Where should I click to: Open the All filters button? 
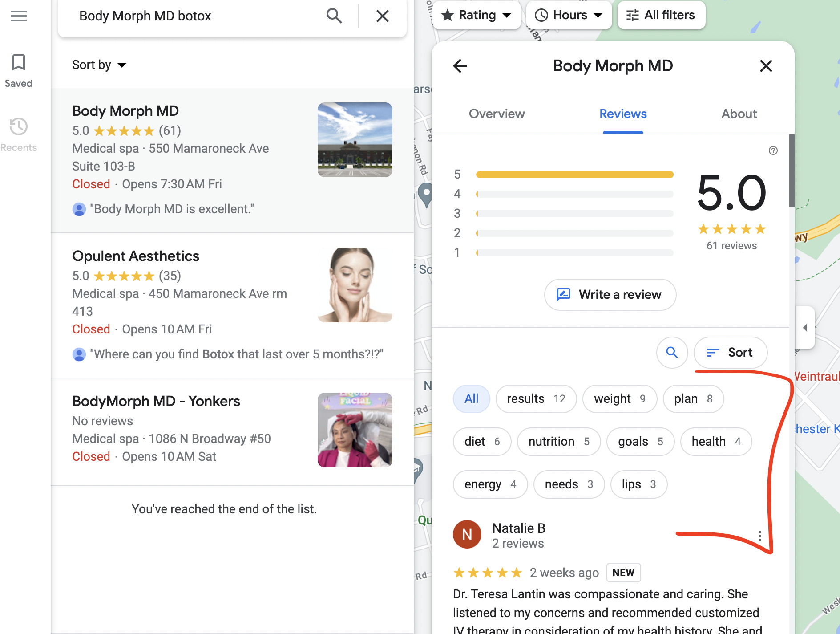coord(661,15)
